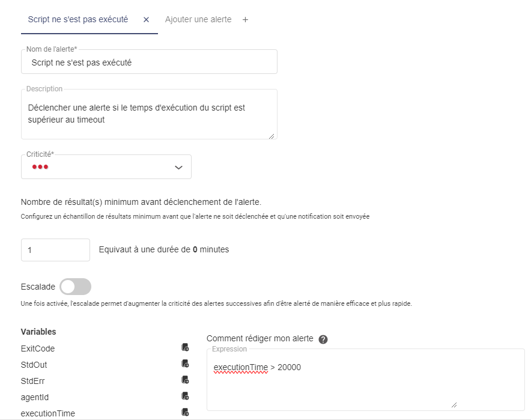The height and width of the screenshot is (420, 531).
Task: Enable the Escalade toggle
Action: tap(76, 287)
